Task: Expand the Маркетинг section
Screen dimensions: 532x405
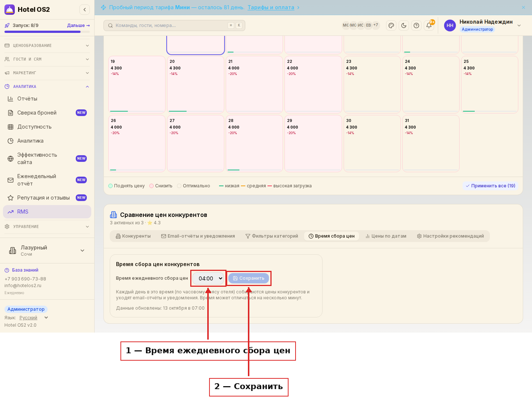Action: click(x=47, y=73)
